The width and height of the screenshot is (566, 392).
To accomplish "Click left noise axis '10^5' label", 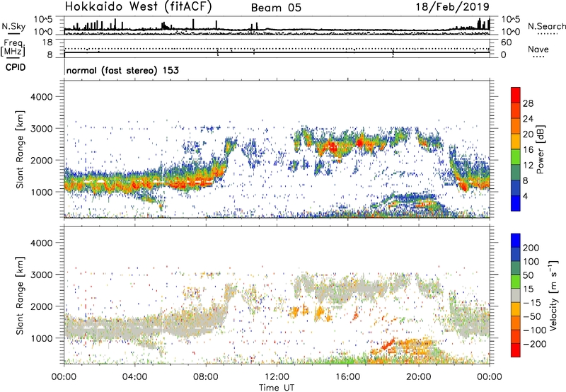I will coord(44,20).
